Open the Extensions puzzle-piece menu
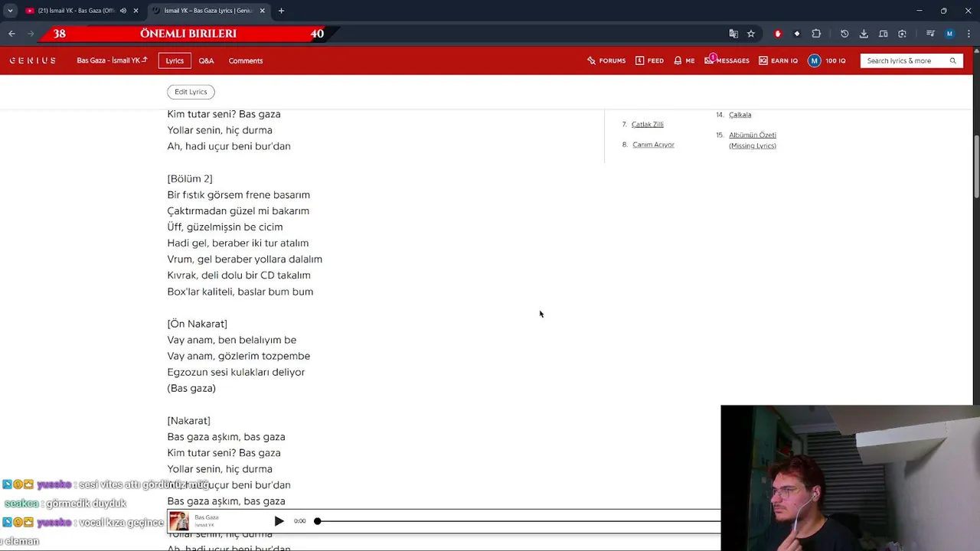Image resolution: width=980 pixels, height=551 pixels. 816,34
